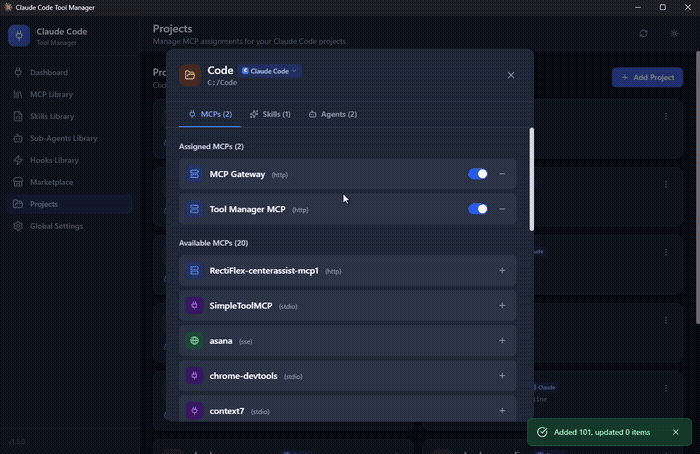Click the Code project folder icon

(x=190, y=75)
